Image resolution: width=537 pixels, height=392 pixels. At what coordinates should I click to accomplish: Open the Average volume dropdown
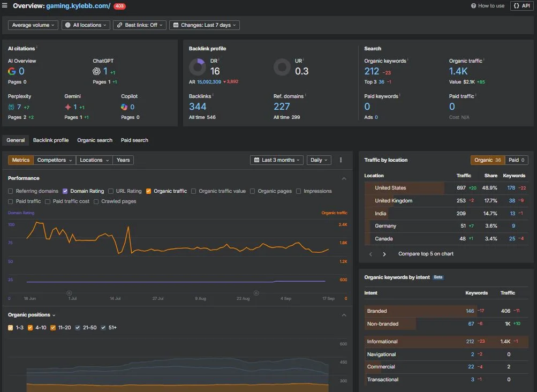(x=33, y=25)
